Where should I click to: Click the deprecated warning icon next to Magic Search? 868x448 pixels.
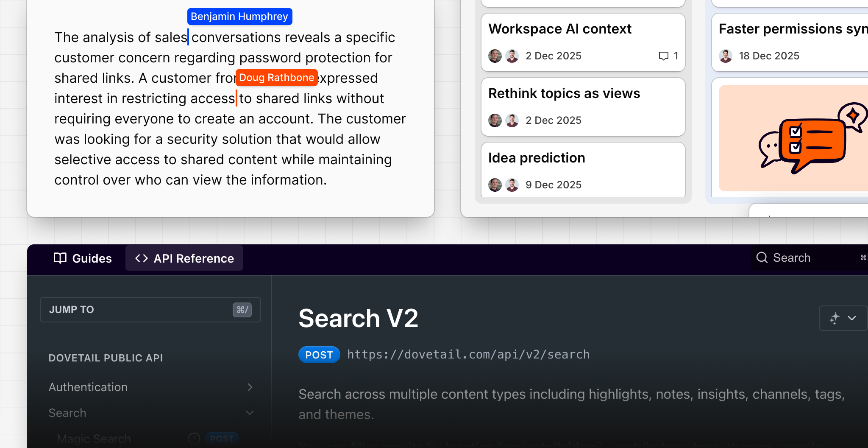[194, 438]
